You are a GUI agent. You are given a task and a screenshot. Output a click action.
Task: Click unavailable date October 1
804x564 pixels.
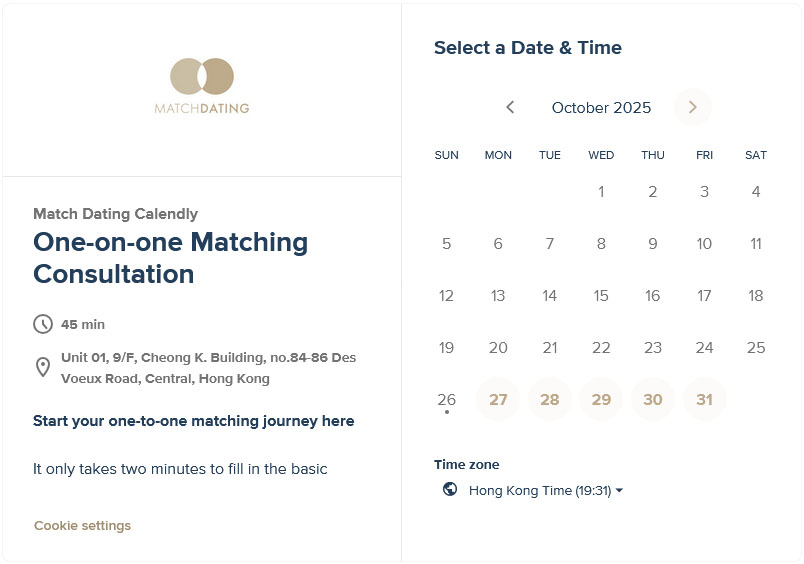601,192
